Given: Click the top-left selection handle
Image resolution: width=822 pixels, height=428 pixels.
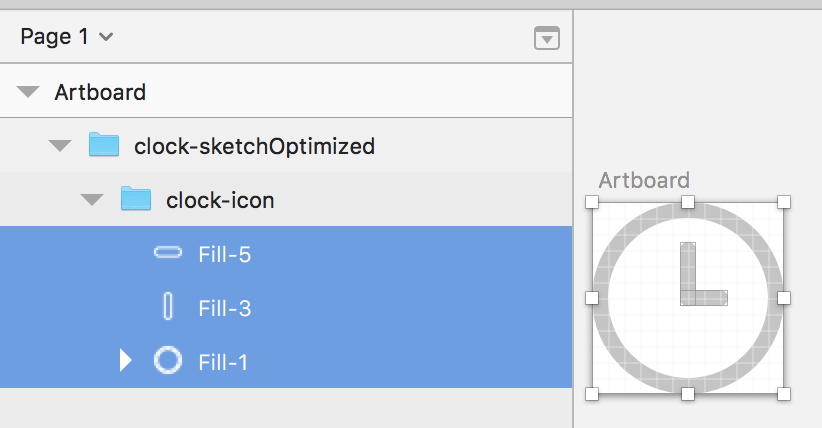Looking at the screenshot, I should pyautogui.click(x=592, y=202).
